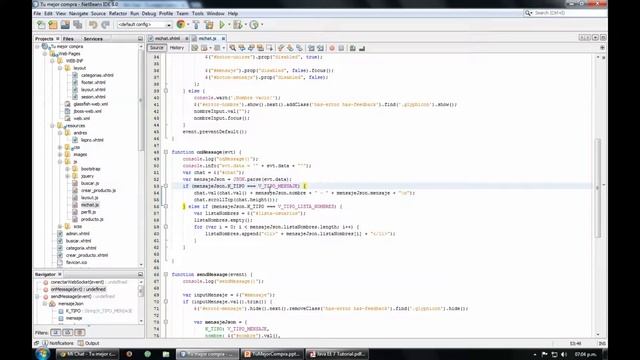Open the Notifications status bar item
The width and height of the screenshot is (640, 360).
tap(58, 343)
